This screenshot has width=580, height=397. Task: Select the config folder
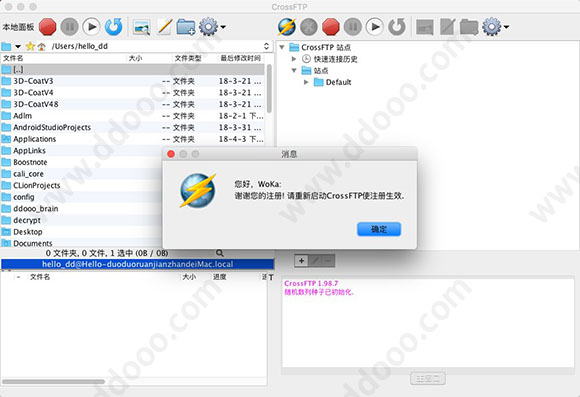click(81, 197)
